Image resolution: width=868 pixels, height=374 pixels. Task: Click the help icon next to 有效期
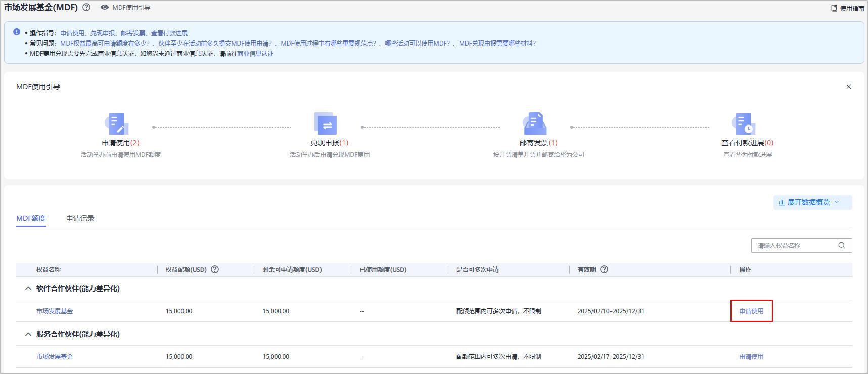[x=604, y=269]
